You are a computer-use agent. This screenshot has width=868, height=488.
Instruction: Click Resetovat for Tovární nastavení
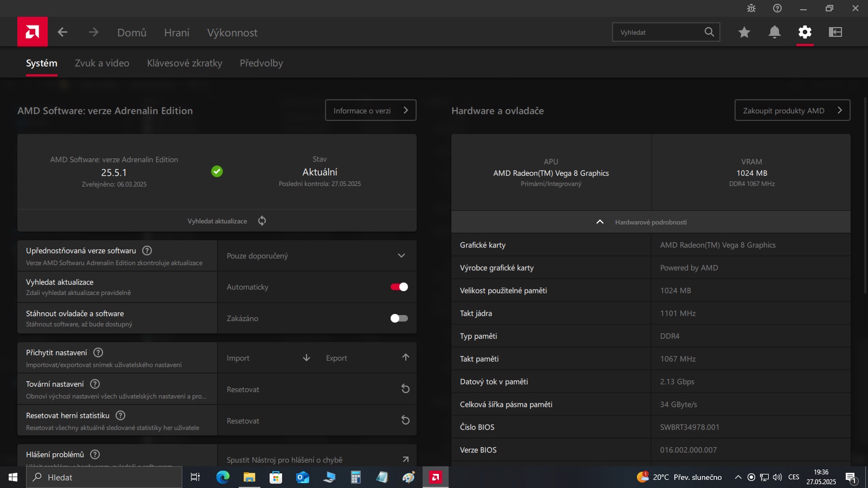click(317, 389)
